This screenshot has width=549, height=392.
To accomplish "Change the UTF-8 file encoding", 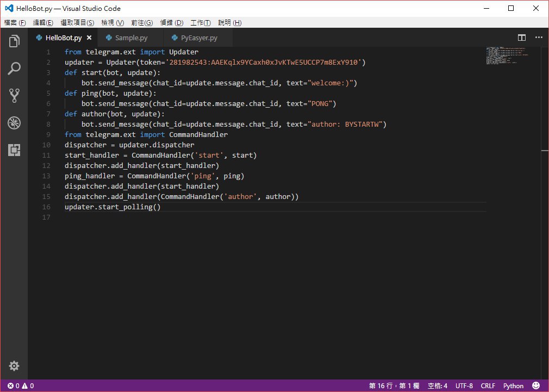I will (464, 385).
